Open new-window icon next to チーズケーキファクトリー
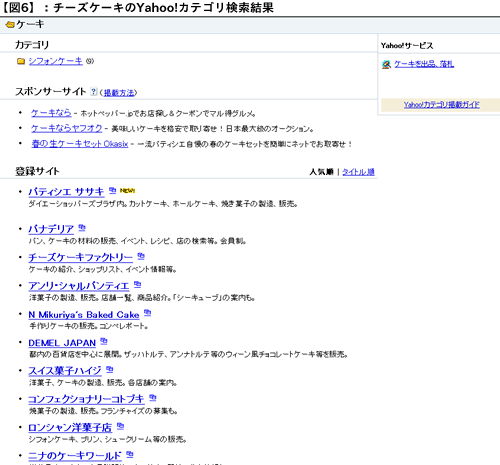 click(x=141, y=256)
